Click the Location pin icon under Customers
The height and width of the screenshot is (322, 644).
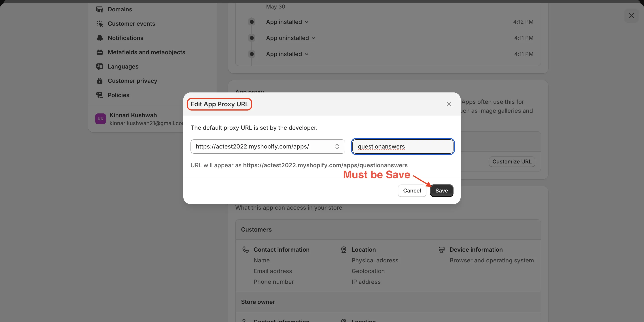point(344,250)
